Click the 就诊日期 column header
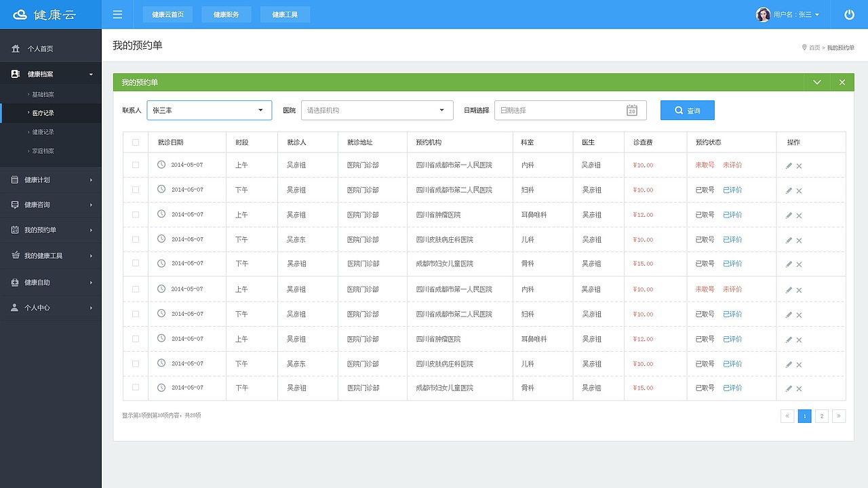This screenshot has height=488, width=868. (x=170, y=142)
